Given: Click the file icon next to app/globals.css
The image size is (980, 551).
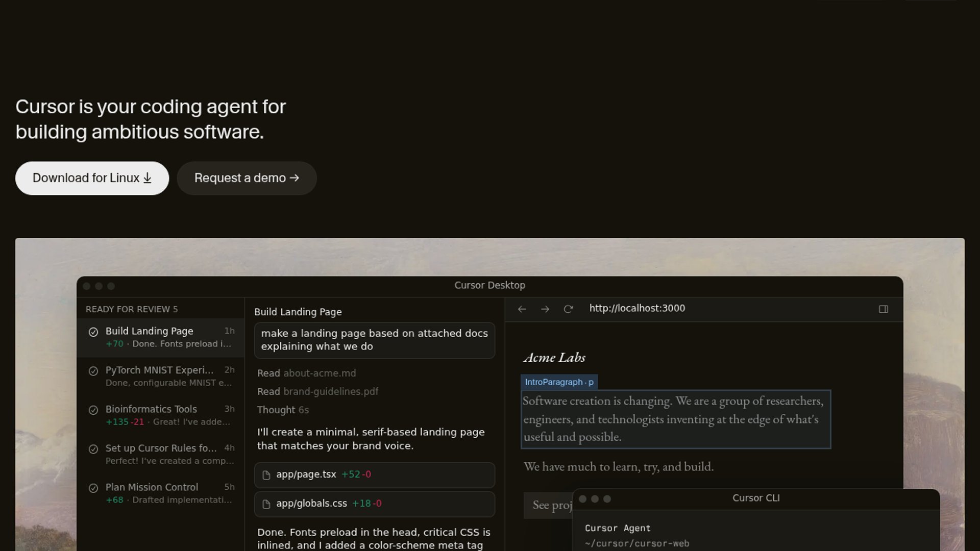Looking at the screenshot, I should tap(266, 504).
